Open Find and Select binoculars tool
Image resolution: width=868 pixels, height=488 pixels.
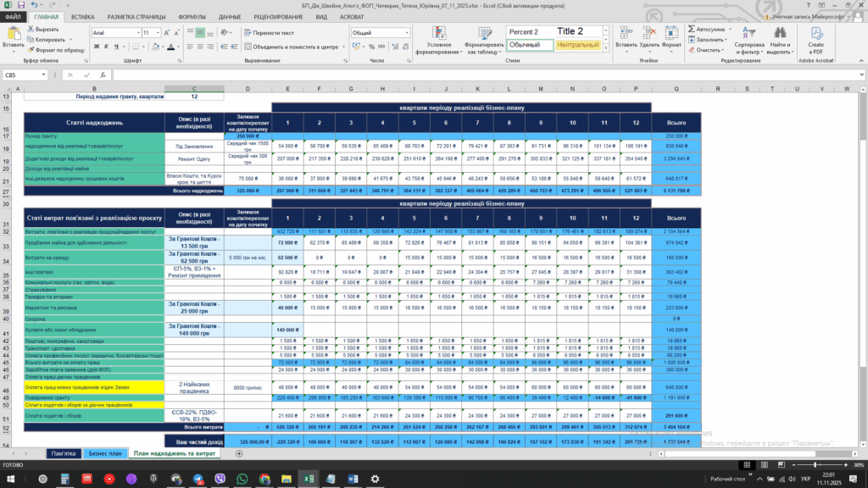coord(781,34)
